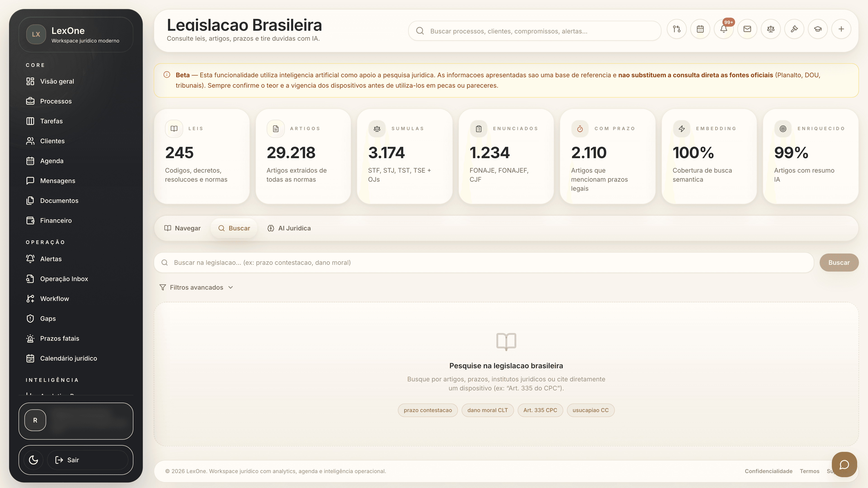Open the chat bubble floating button
This screenshot has width=868, height=488.
(844, 465)
